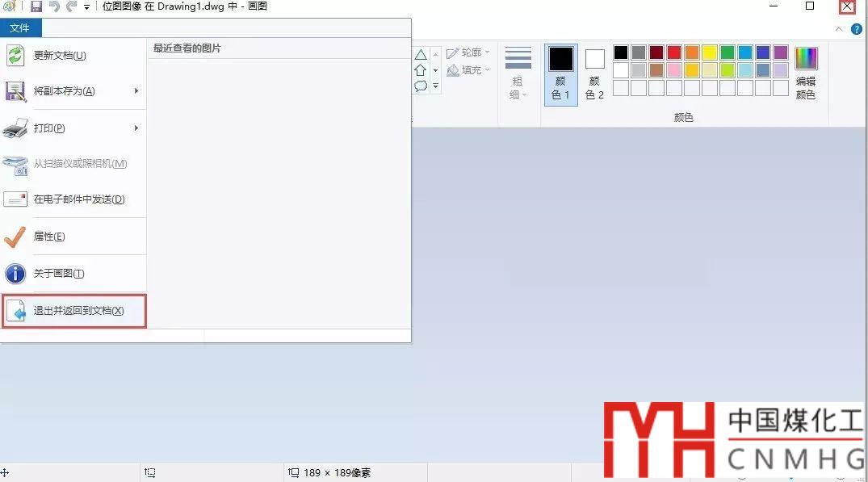Pick the orange color swatch
Viewport: 868px width, 482px height.
tap(692, 52)
